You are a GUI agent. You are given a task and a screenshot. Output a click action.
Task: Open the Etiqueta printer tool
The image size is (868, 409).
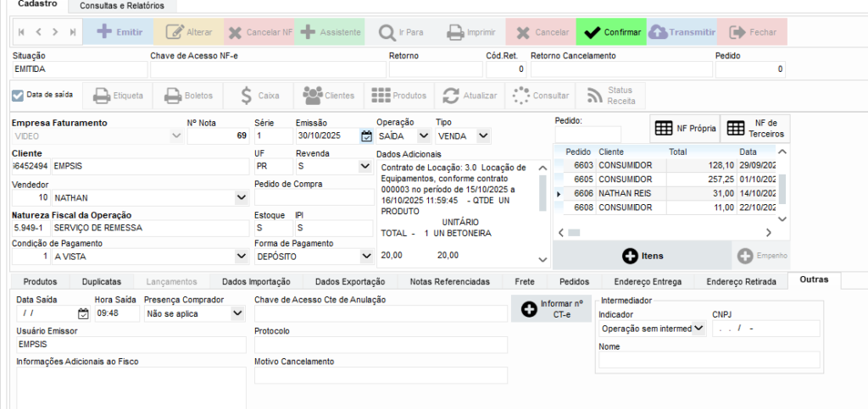tap(101, 95)
